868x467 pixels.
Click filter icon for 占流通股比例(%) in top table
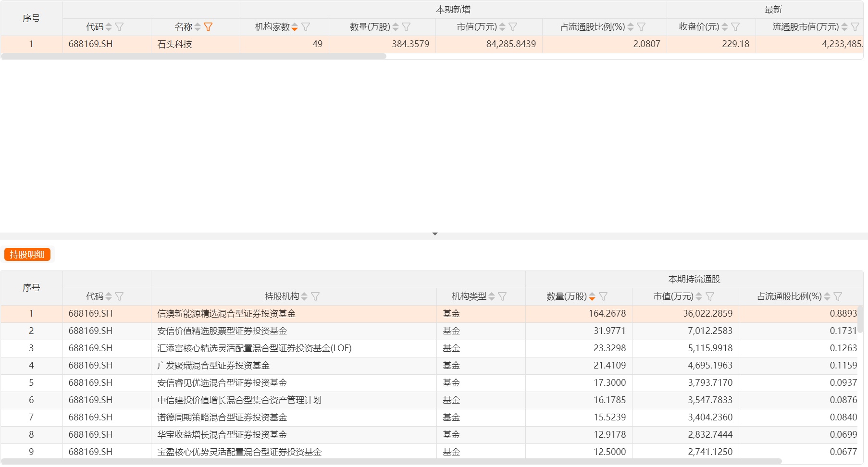pyautogui.click(x=641, y=27)
